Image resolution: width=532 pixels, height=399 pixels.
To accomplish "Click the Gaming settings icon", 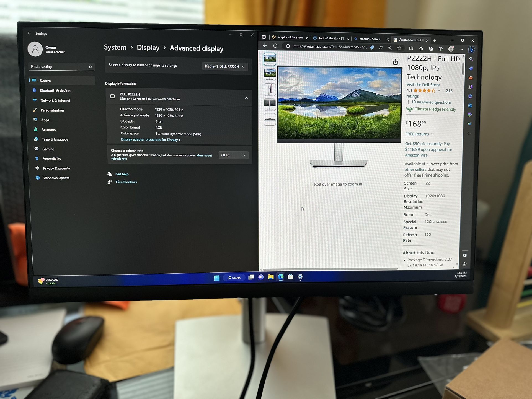I will point(37,149).
